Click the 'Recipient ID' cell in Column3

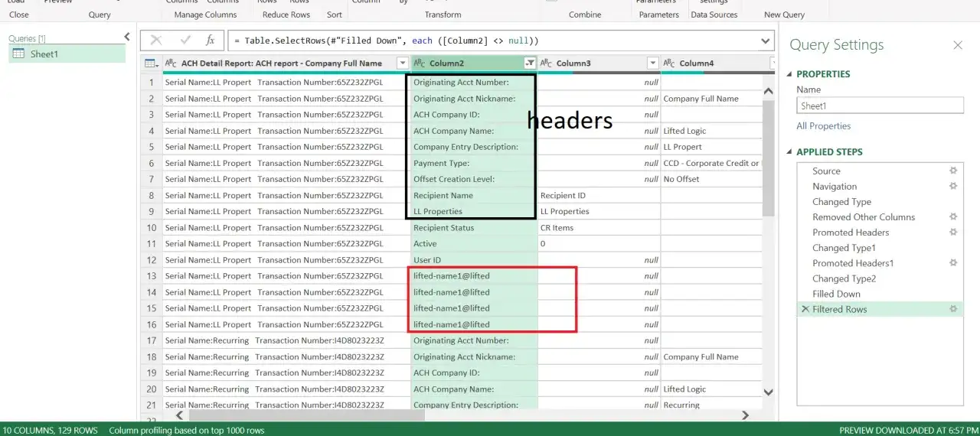pyautogui.click(x=599, y=195)
